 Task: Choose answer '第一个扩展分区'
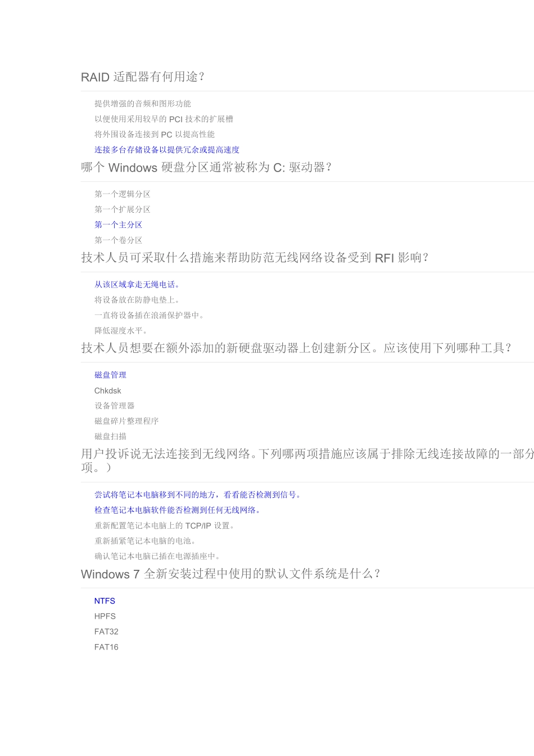click(123, 209)
